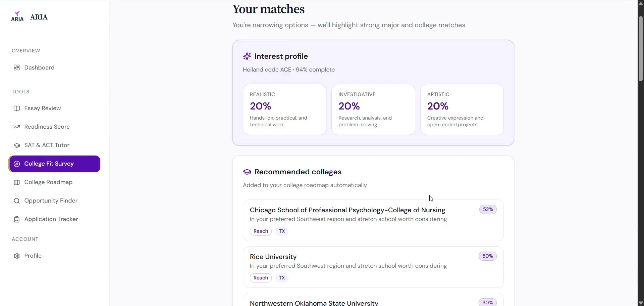The image size is (644, 306).
Task: Click the Reach tag under Rice University
Action: (x=261, y=278)
